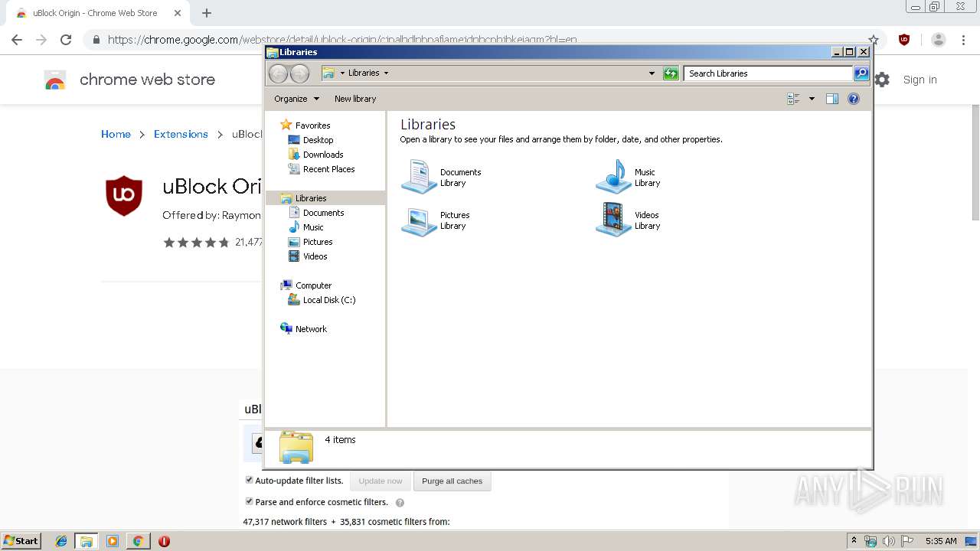Image resolution: width=980 pixels, height=551 pixels.
Task: Open Windows Media Player taskbar icon
Action: 113,541
